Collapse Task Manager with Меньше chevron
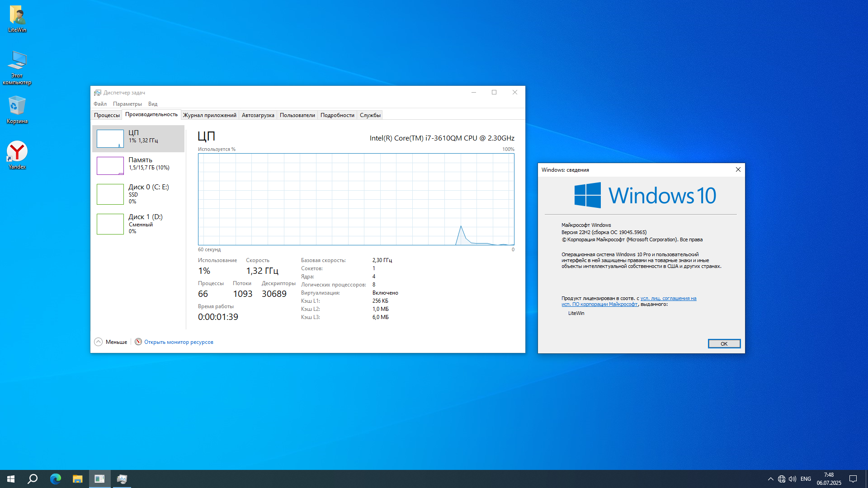Screen dimensions: 868x488 [x=99, y=342]
